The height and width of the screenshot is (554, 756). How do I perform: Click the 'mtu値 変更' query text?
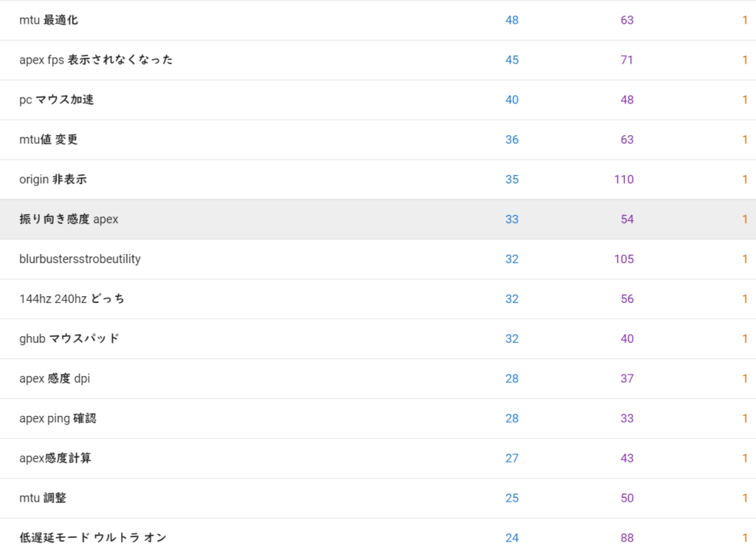(x=49, y=140)
